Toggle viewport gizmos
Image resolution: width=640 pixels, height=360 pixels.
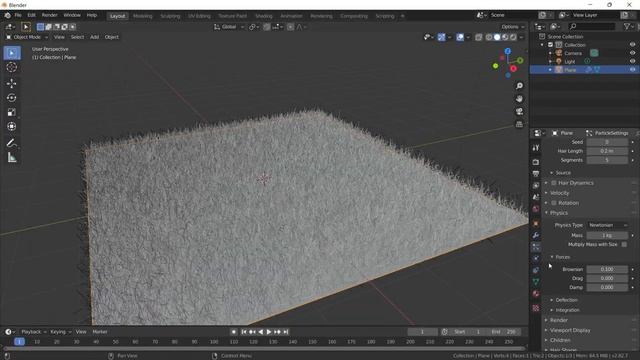pyautogui.click(x=441, y=37)
